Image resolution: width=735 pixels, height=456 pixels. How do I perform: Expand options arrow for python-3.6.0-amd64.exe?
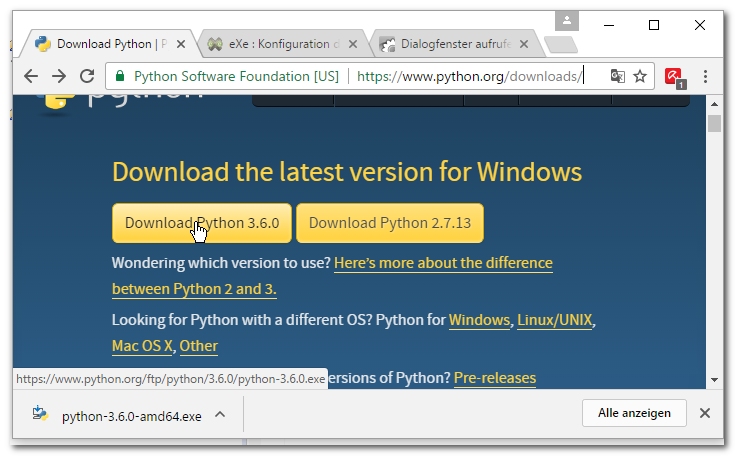coord(220,414)
